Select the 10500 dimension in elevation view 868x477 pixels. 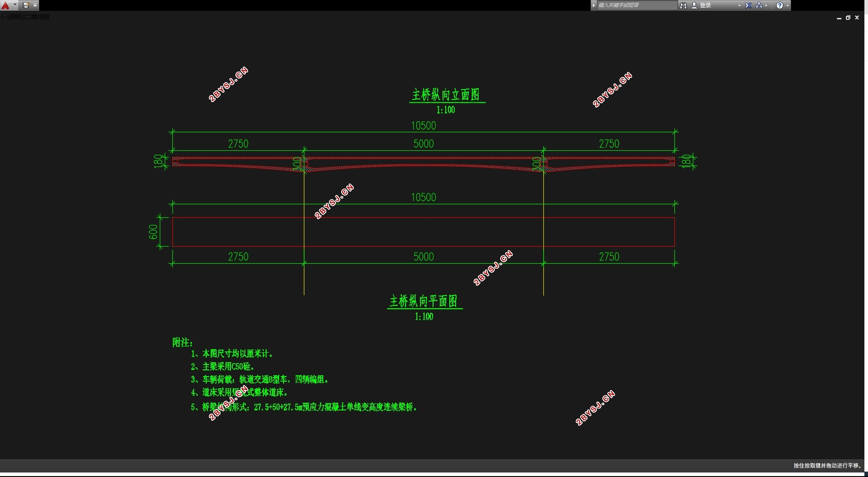click(424, 126)
